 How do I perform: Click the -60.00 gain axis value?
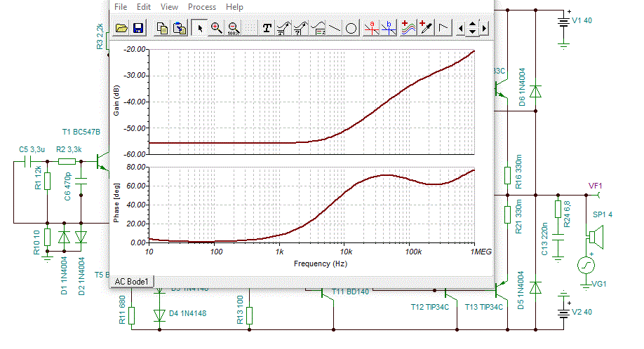[135, 154]
